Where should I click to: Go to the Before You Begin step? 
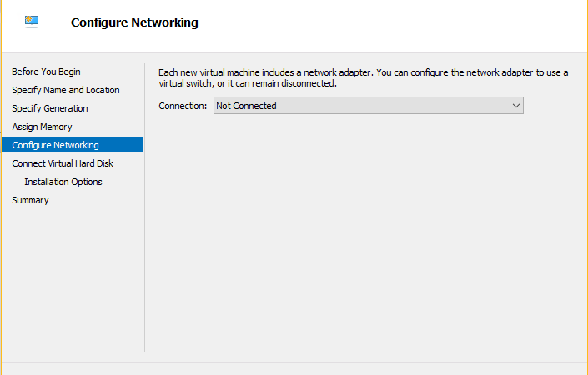tap(46, 72)
